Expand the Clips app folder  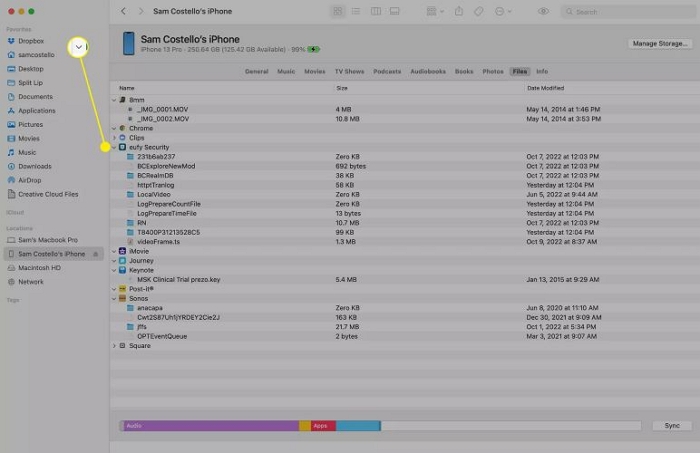click(115, 138)
